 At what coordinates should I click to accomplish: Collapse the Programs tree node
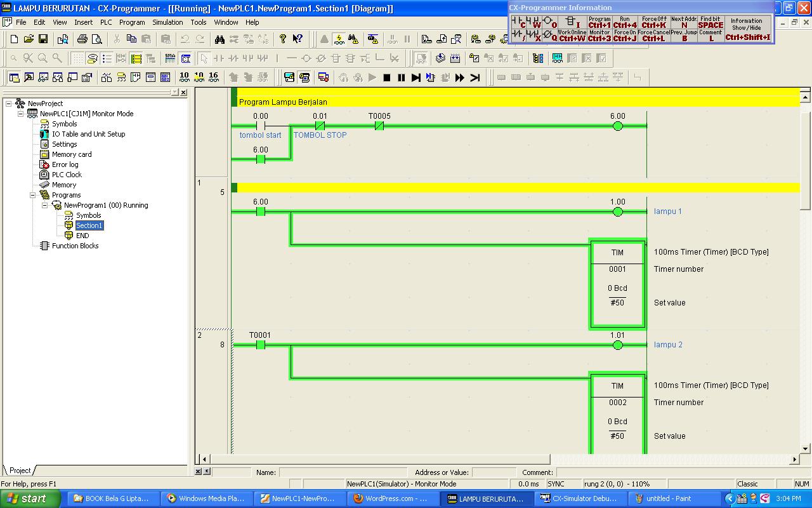(32, 195)
